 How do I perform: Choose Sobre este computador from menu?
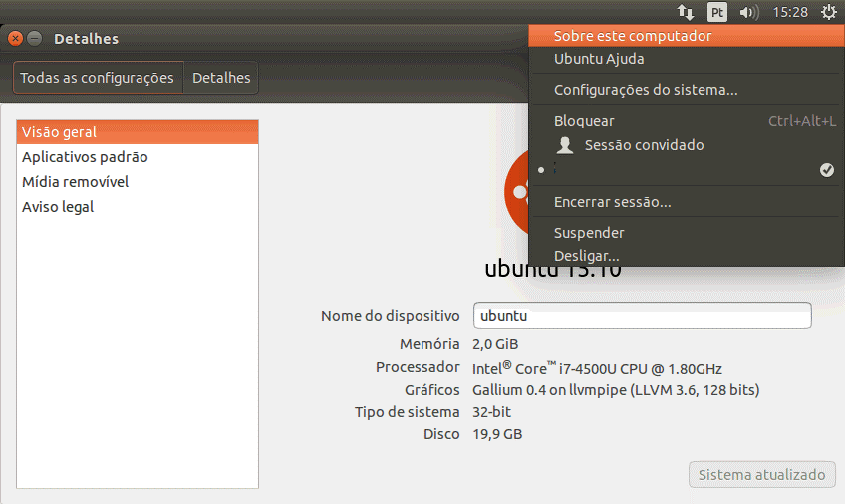(x=633, y=36)
